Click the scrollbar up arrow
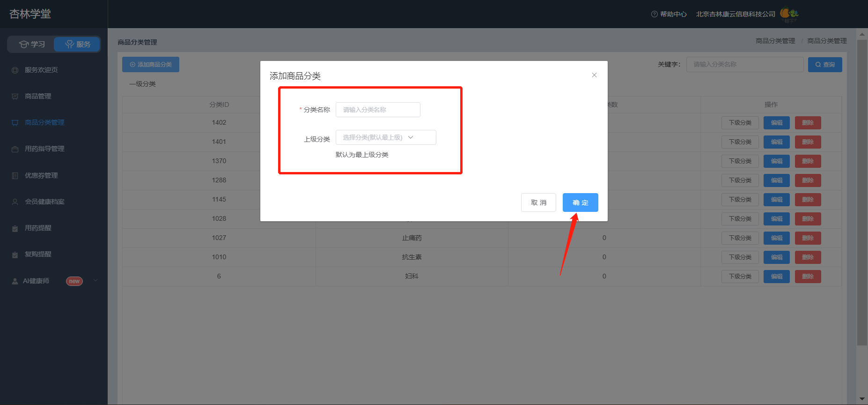Screen dimensions: 868x405 862,34
